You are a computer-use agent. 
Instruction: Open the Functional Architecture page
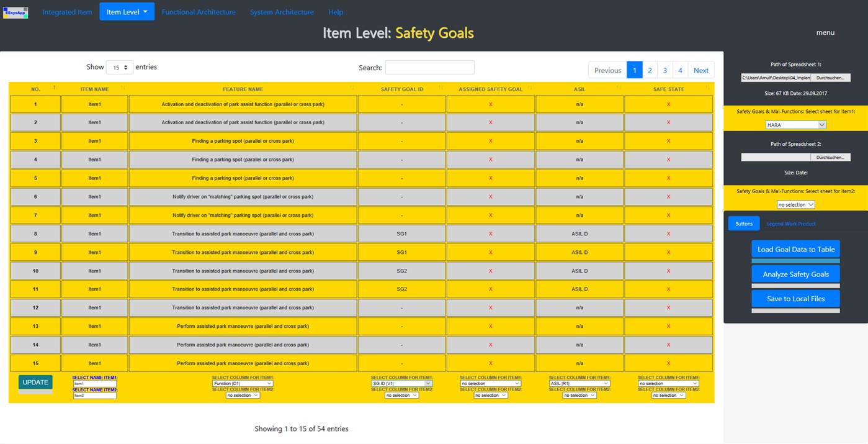click(x=199, y=11)
